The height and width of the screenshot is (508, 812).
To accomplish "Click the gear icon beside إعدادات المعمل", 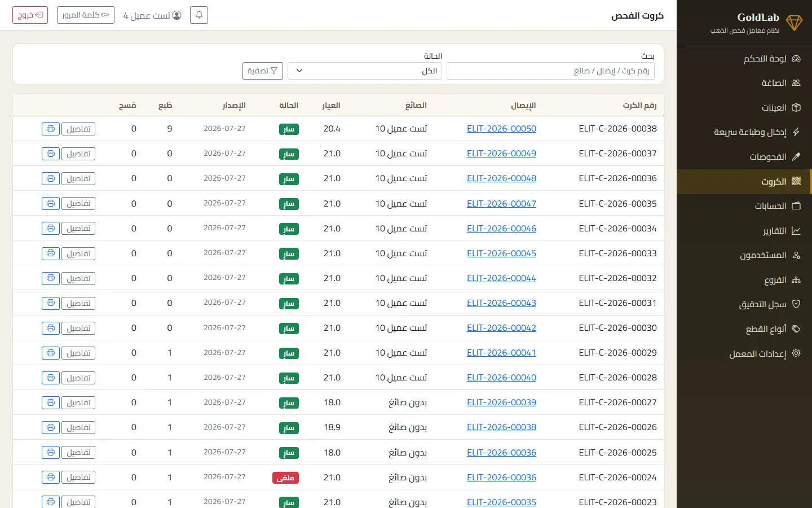I will coord(796,353).
